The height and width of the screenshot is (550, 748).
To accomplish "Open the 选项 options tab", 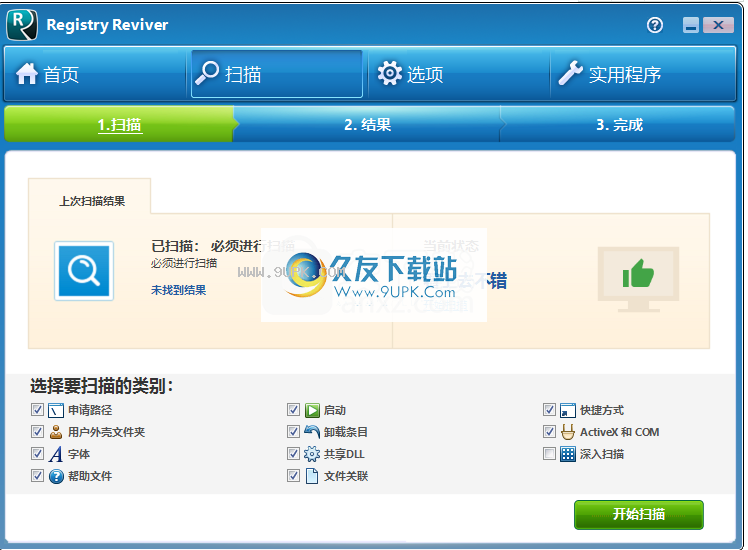I will [x=459, y=74].
